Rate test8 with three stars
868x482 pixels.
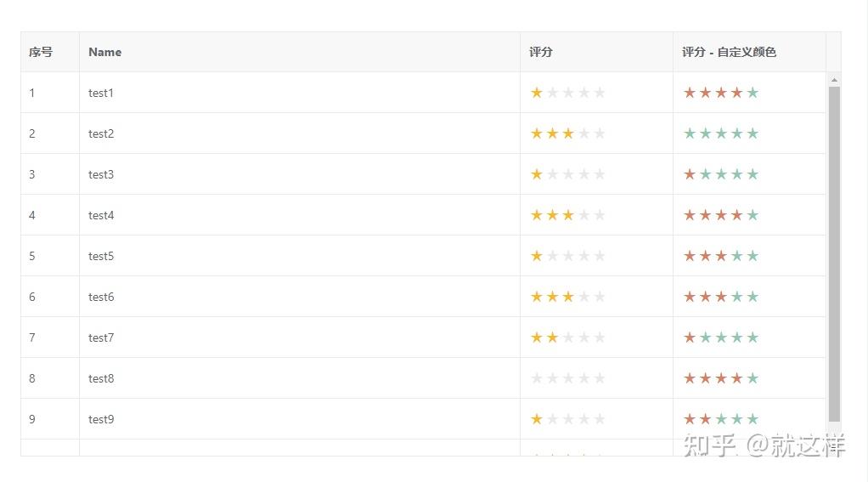[x=568, y=378]
